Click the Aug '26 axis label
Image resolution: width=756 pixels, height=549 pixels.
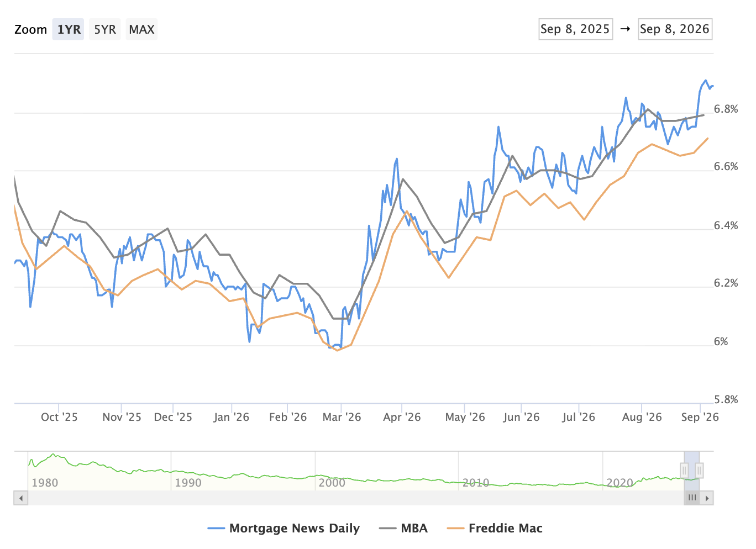coord(642,417)
